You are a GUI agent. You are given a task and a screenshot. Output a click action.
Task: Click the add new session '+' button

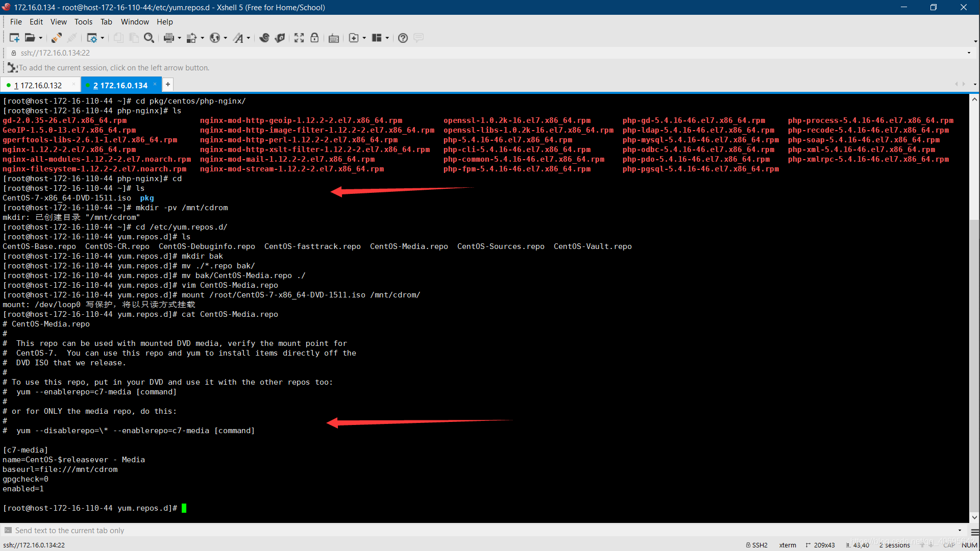167,85
